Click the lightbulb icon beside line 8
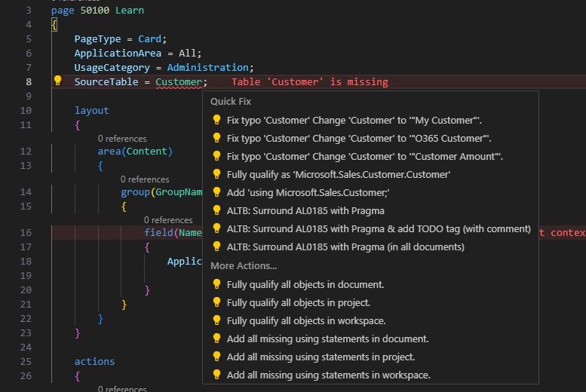This screenshot has width=586, height=392. (x=57, y=81)
